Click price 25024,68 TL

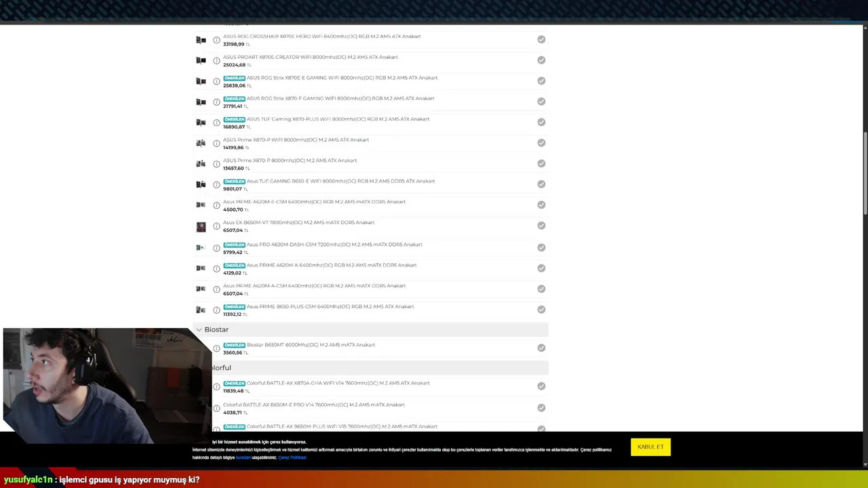(x=237, y=65)
